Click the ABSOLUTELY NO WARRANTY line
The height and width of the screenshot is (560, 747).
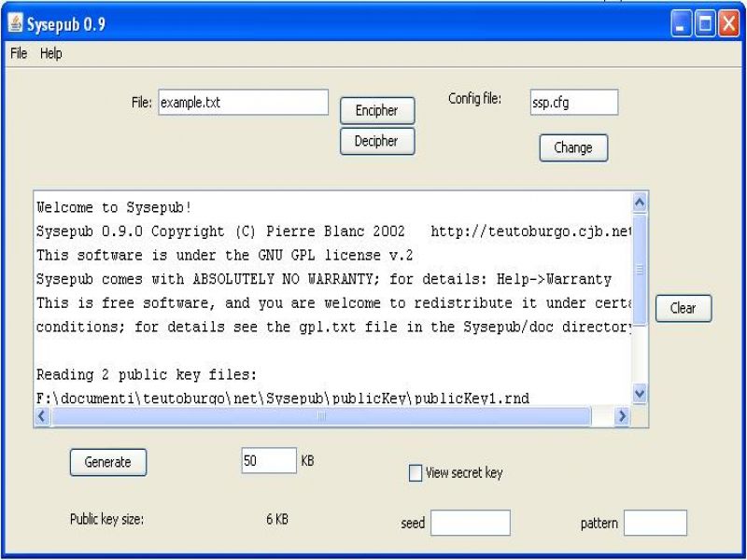coord(324,279)
